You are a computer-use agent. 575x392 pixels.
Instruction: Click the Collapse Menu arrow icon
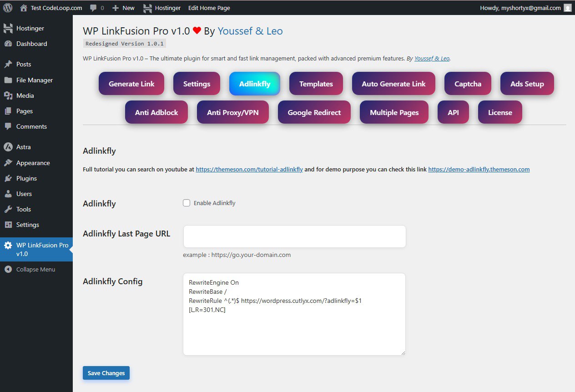(8, 269)
